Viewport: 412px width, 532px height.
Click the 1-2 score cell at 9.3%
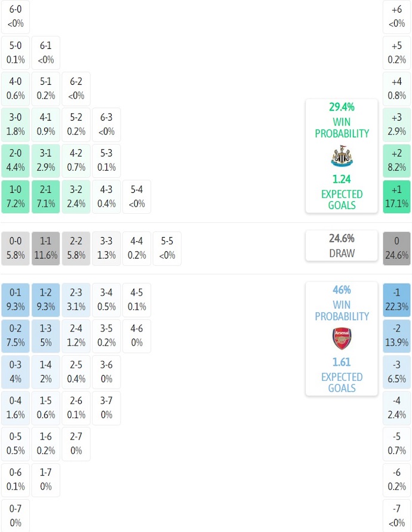46,300
